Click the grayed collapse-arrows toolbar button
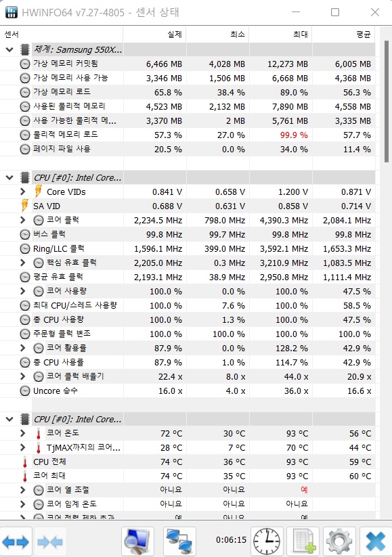This screenshot has width=392, height=557. click(51, 541)
